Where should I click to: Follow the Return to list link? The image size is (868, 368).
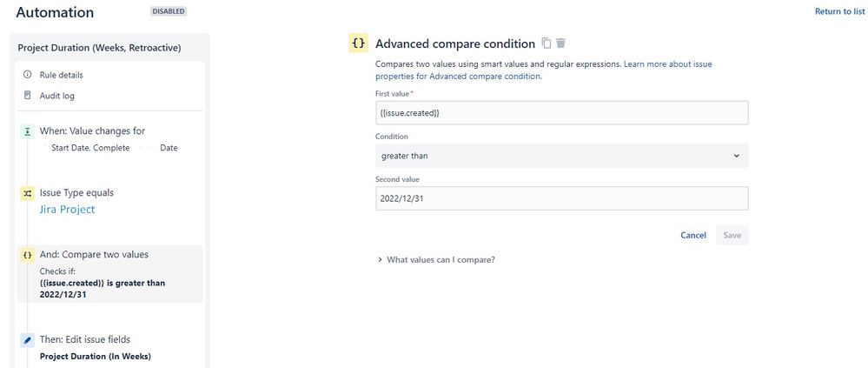[x=839, y=11]
